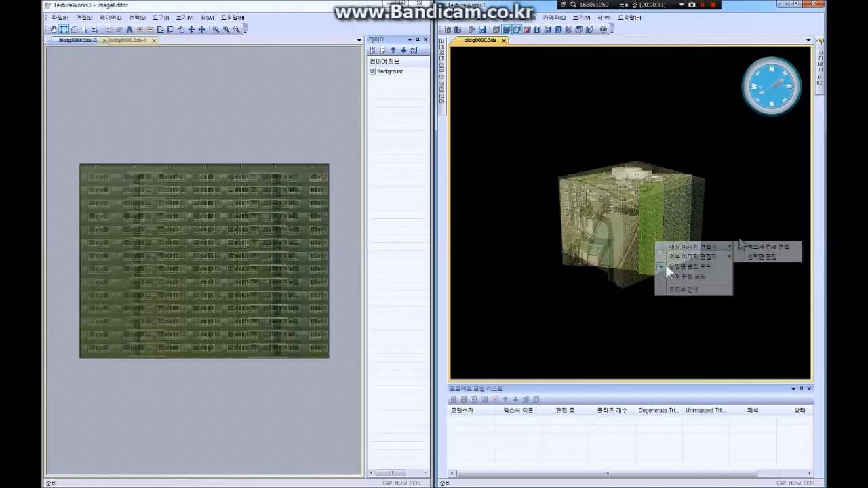Click the Degenerate Tri... column header

click(x=658, y=410)
